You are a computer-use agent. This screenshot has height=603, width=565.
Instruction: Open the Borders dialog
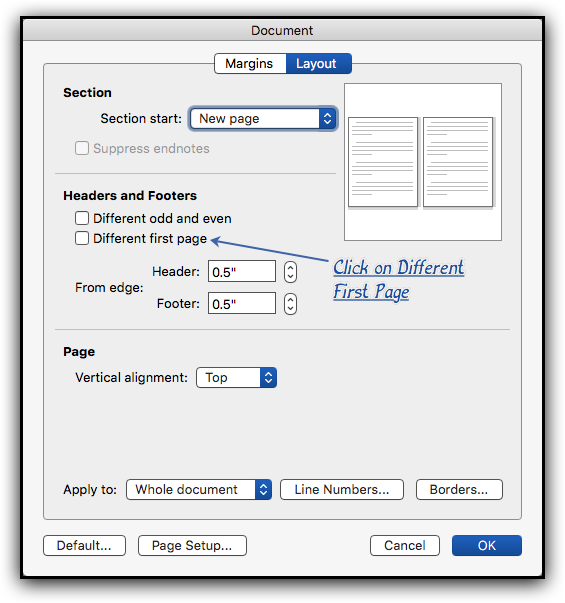click(x=459, y=490)
